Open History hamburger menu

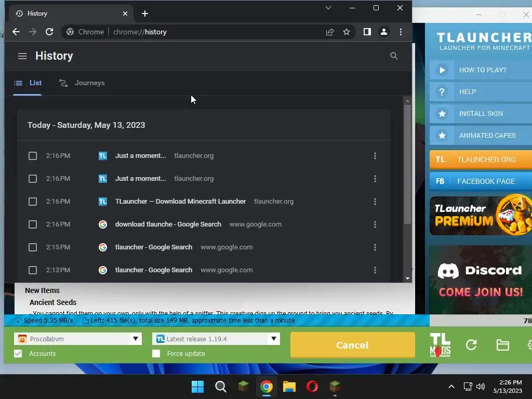click(22, 56)
